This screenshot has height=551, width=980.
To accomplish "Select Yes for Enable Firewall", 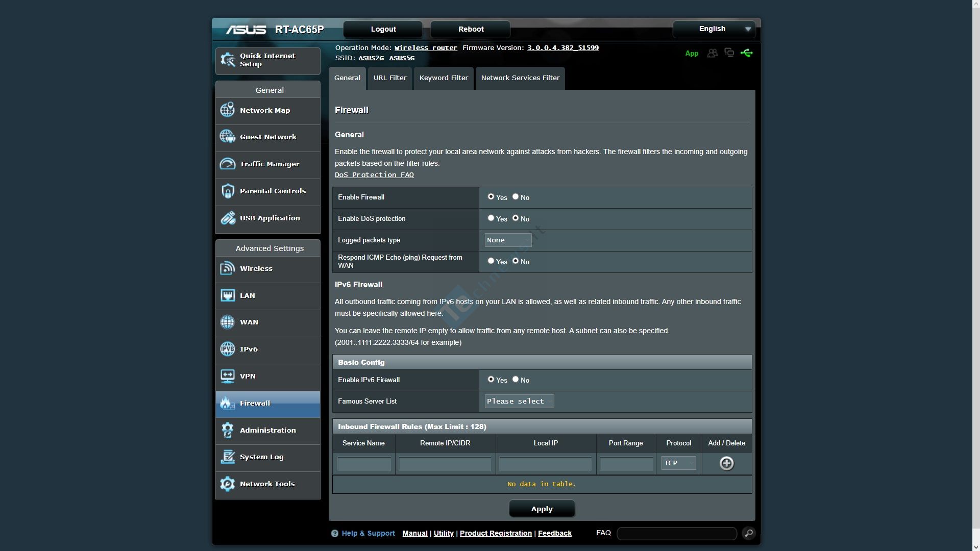I will pos(491,196).
